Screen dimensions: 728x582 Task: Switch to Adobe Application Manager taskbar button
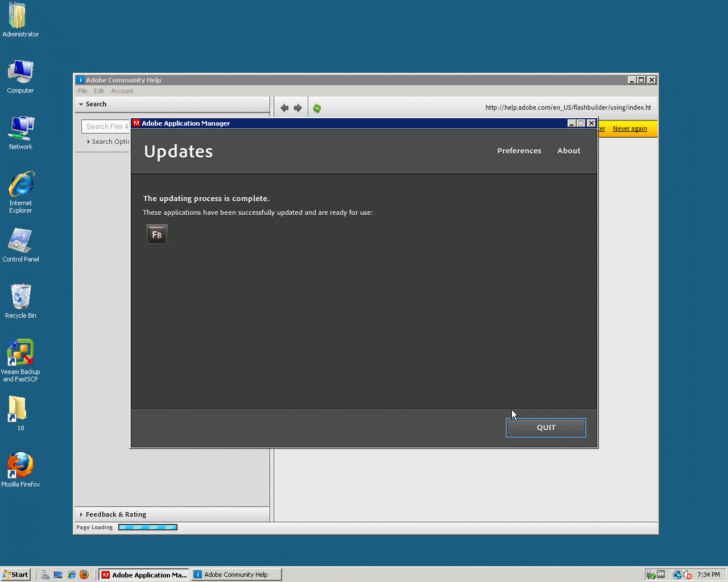(144, 575)
